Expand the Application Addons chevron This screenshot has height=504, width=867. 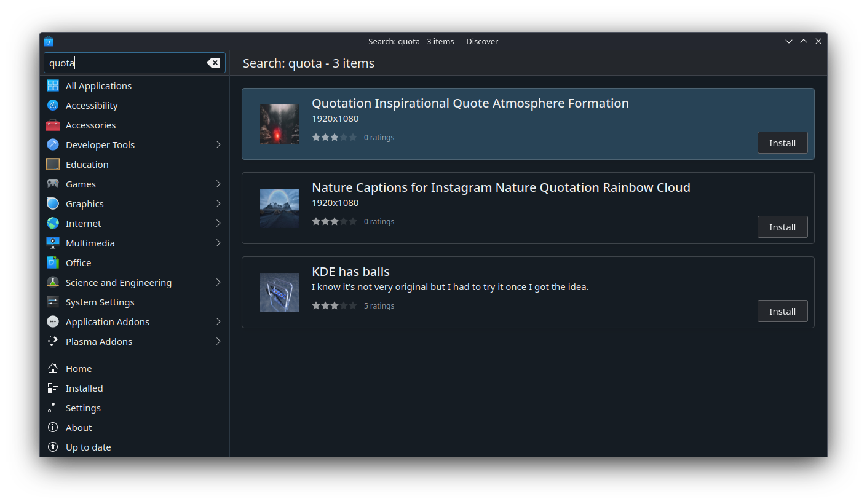tap(218, 321)
